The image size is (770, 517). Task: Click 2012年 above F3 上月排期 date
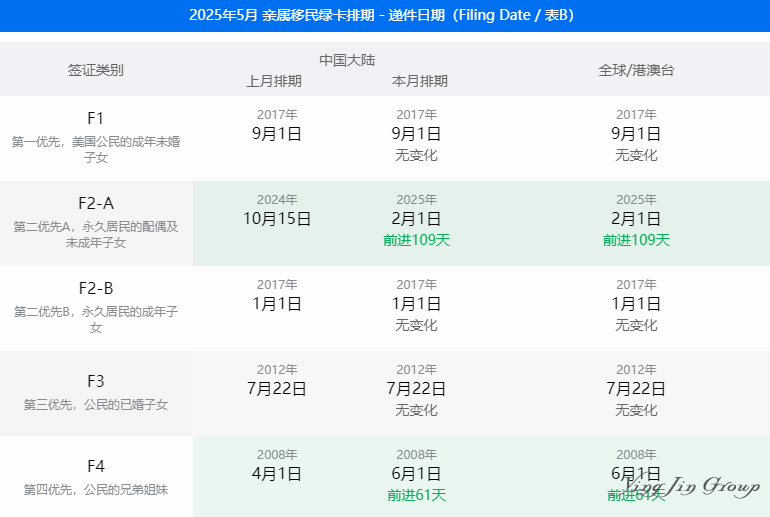pyautogui.click(x=277, y=369)
